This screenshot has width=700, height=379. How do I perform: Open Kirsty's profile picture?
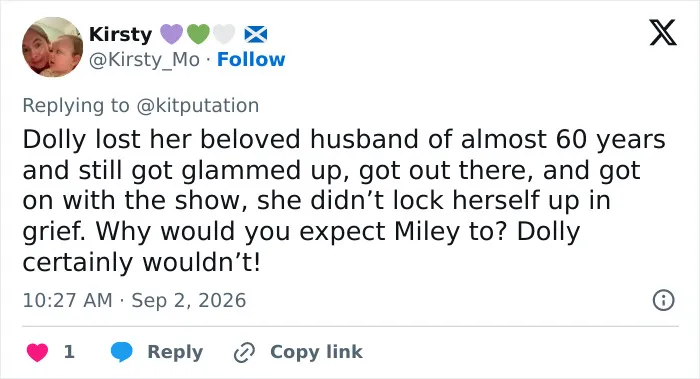[x=53, y=47]
